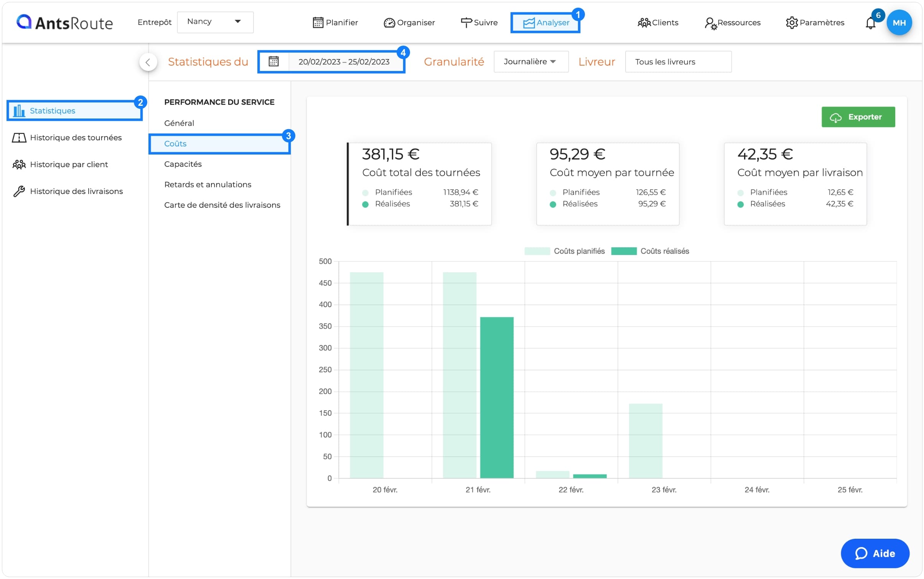Click the Analyser chart icon
Viewport: 924px width, 579px height.
click(529, 23)
